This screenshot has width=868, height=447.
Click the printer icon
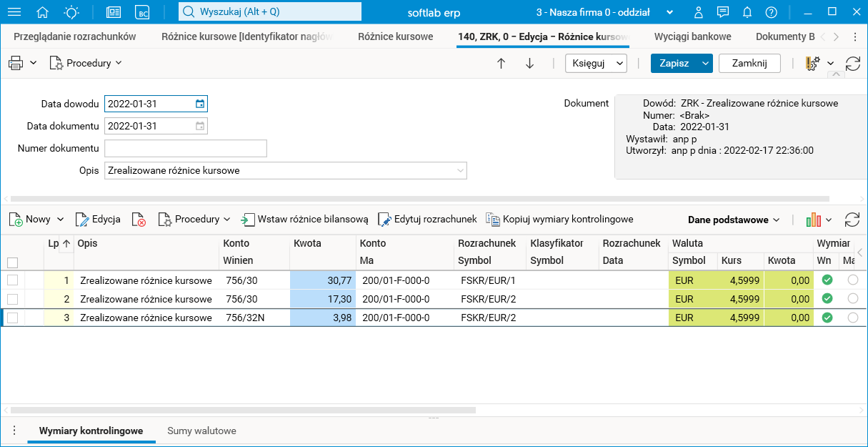tap(16, 63)
